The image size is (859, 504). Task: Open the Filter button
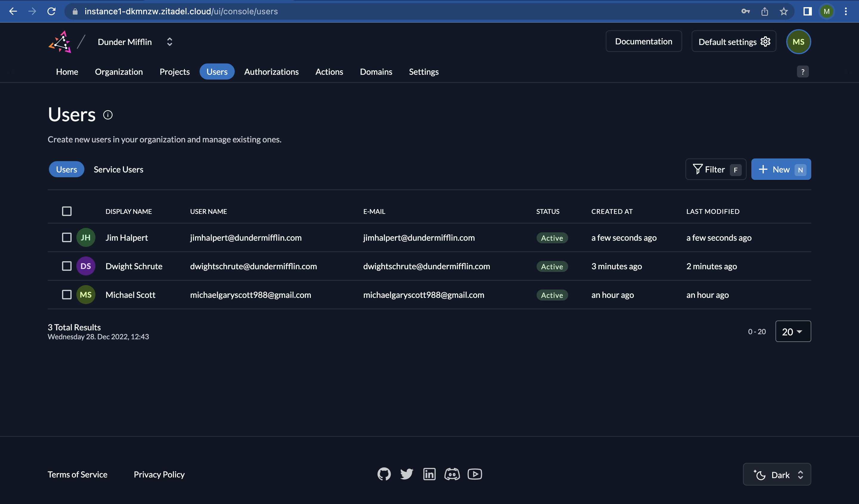[716, 169]
